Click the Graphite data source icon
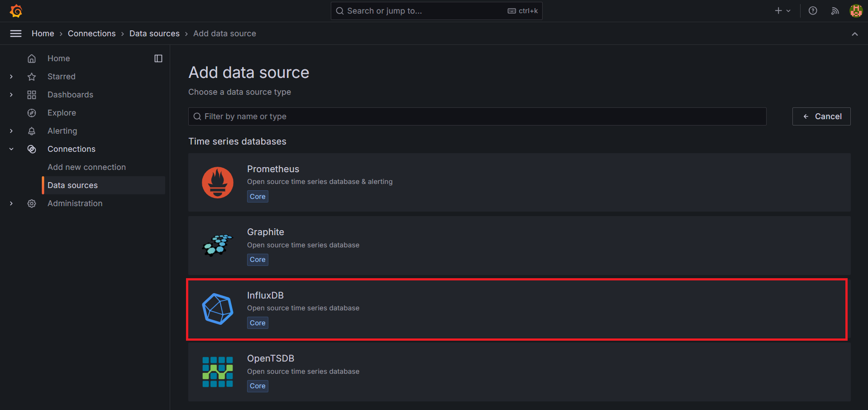868x410 pixels. pos(218,246)
